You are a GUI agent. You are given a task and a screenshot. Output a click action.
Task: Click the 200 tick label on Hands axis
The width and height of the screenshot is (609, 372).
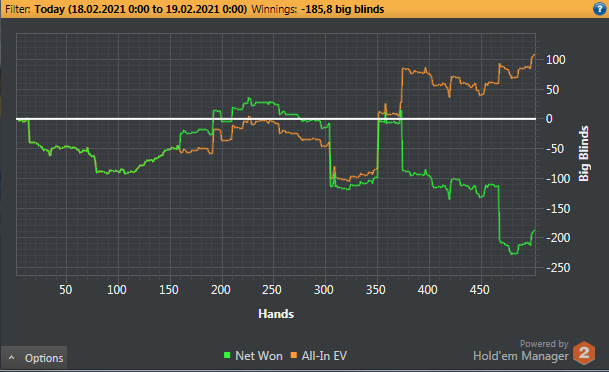tap(221, 290)
